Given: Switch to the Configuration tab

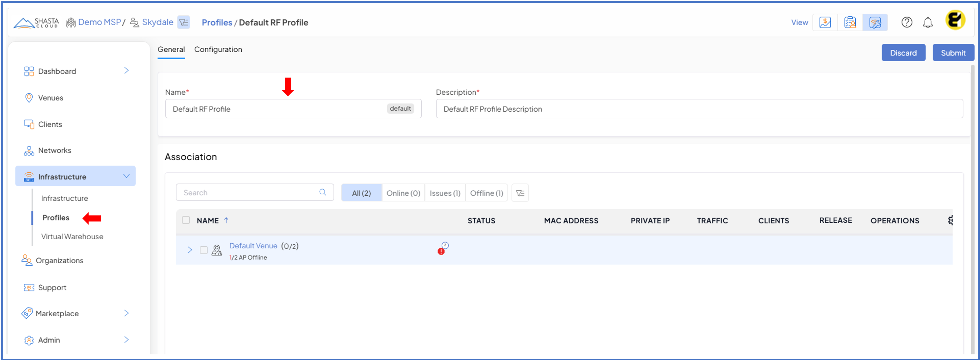Looking at the screenshot, I should (218, 49).
